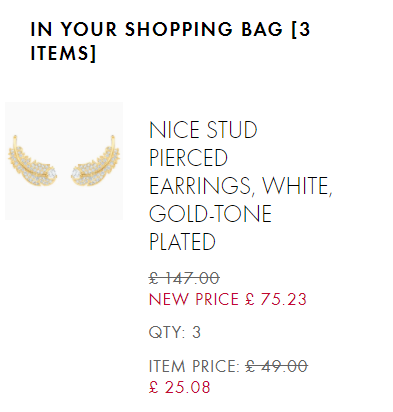Click EARRINGS, WHITE, in product title

click(240, 186)
